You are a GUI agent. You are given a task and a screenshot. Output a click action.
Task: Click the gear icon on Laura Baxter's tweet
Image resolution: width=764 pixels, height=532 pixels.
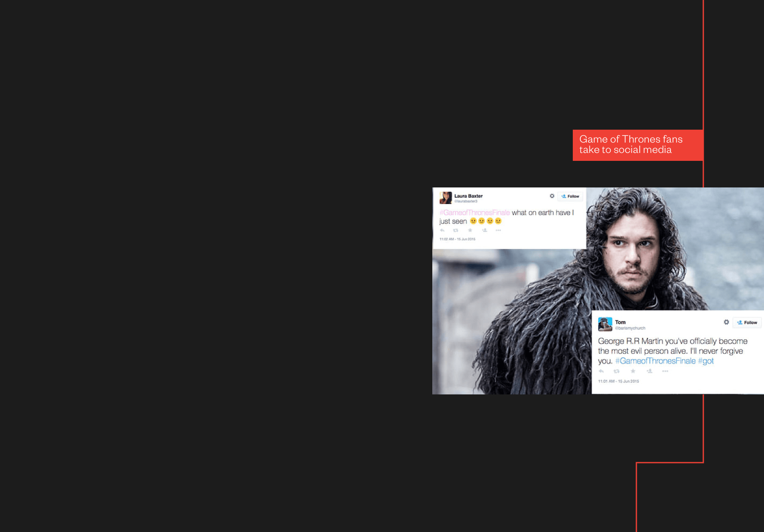[x=552, y=196]
